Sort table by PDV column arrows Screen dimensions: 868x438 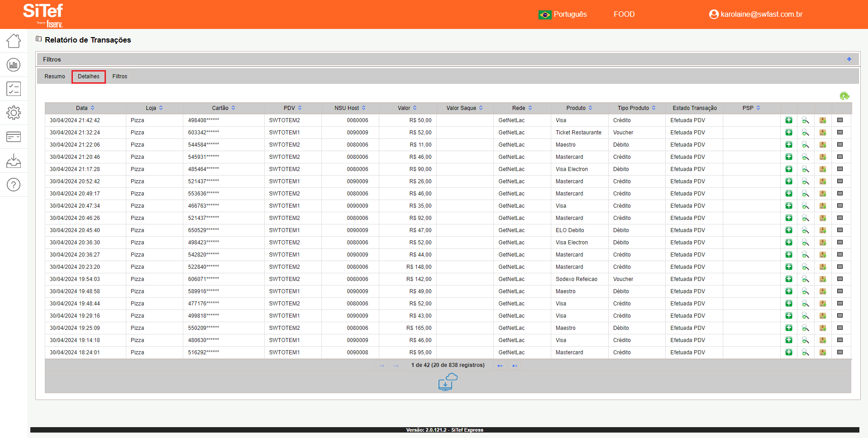300,108
